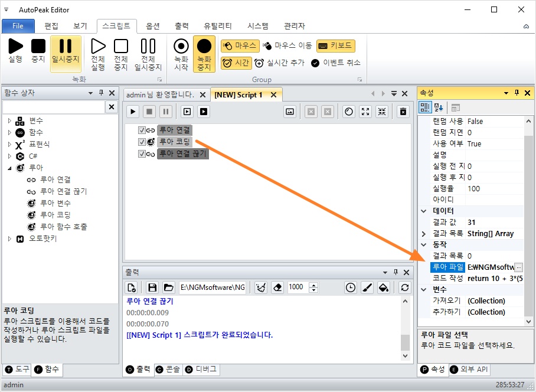The width and height of the screenshot is (536, 392).
Task: Click 이벤트 취소 button
Action: click(x=336, y=63)
